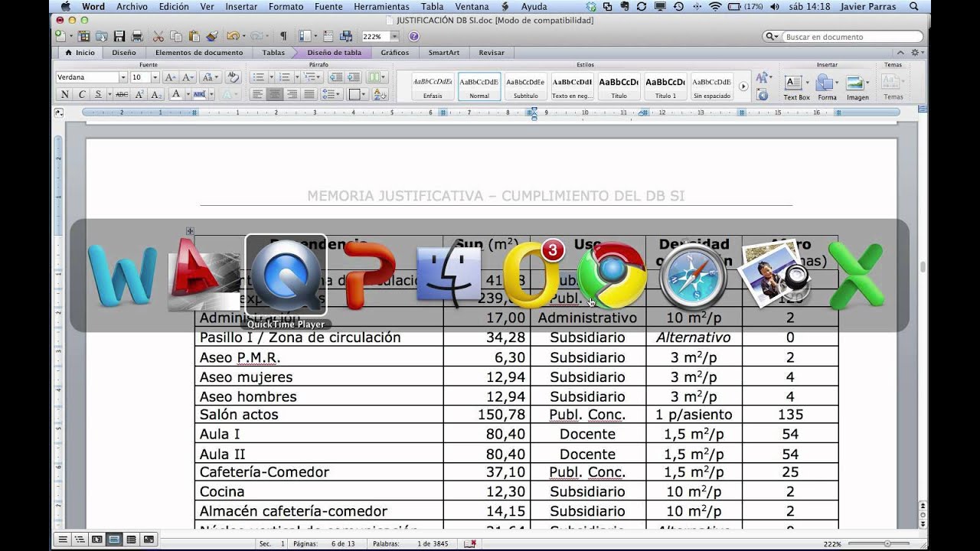Insert a Text Box
Image resolution: width=980 pixels, height=551 pixels.
[796, 87]
